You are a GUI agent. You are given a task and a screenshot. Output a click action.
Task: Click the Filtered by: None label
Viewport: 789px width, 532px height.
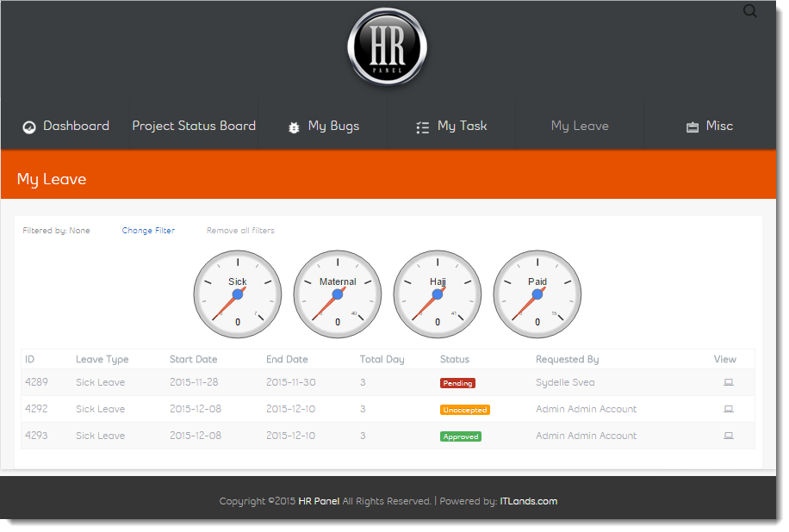[x=56, y=231]
